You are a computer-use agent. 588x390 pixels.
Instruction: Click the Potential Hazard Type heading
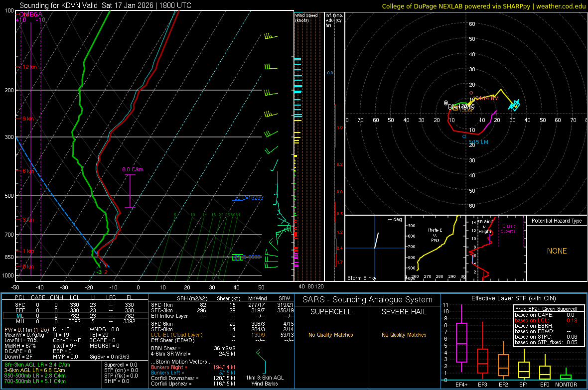point(557,221)
